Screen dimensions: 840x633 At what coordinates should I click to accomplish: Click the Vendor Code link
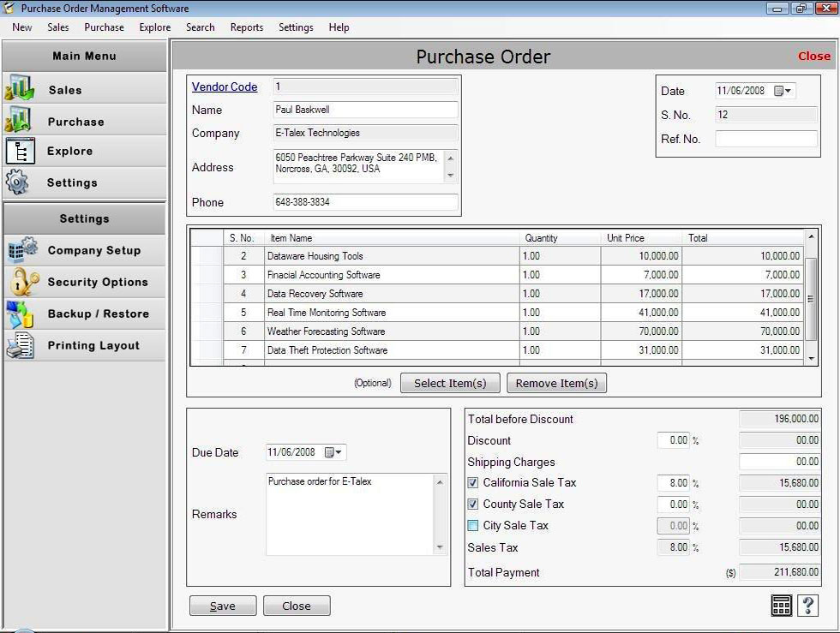tap(225, 87)
